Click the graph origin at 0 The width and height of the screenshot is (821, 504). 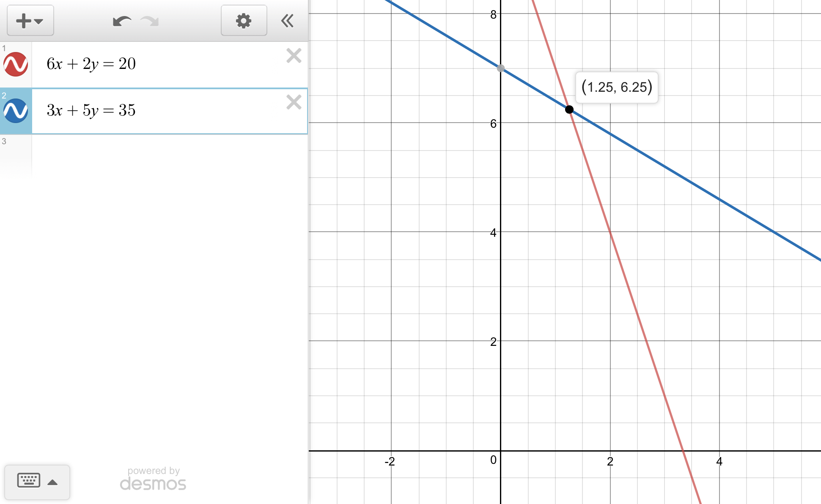click(501, 451)
